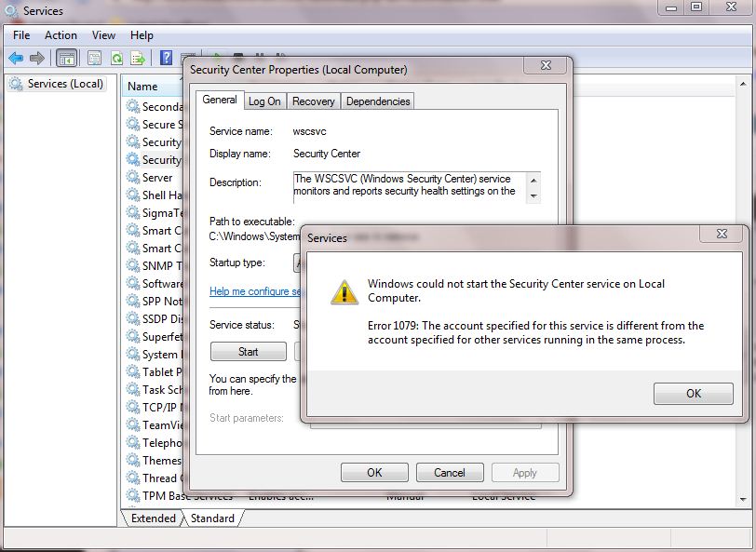Click the services list scrollbar down arrow

[x=743, y=500]
